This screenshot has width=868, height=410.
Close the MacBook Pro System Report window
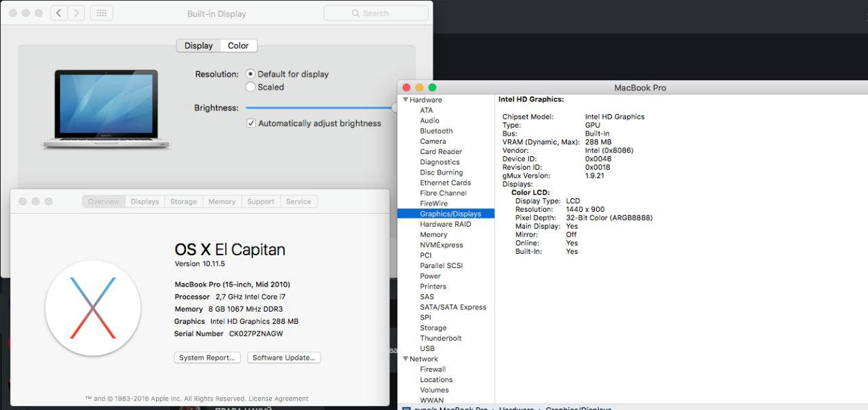(406, 88)
